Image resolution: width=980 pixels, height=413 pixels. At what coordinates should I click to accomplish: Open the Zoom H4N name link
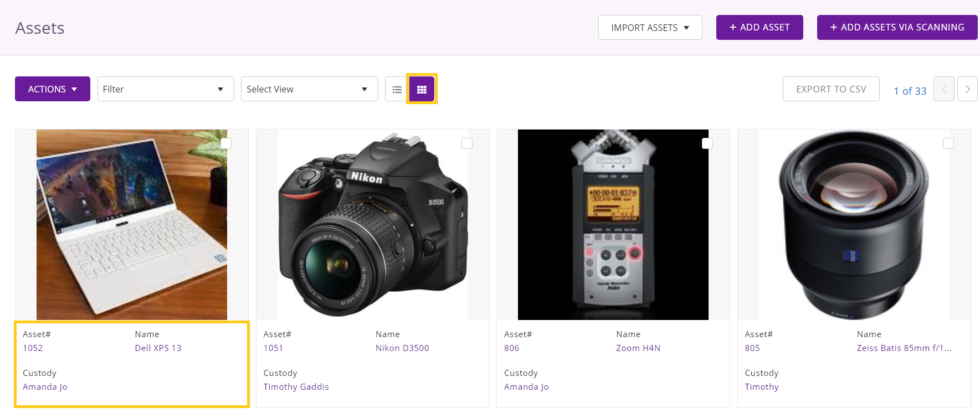pyautogui.click(x=638, y=348)
